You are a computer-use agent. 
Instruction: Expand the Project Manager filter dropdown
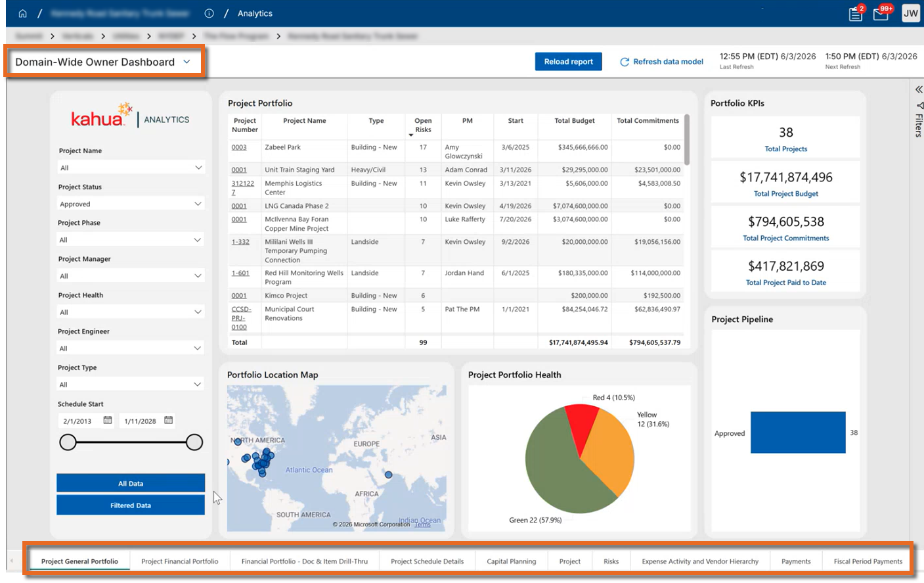(131, 276)
